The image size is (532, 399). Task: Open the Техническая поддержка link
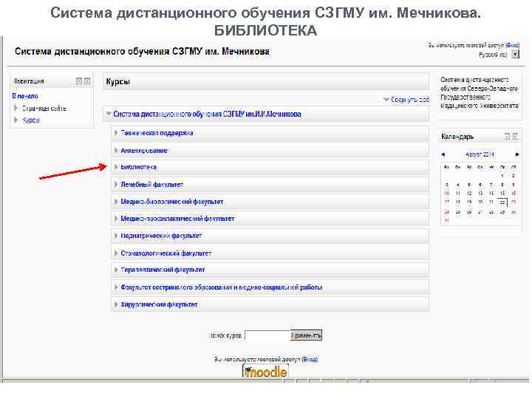157,133
